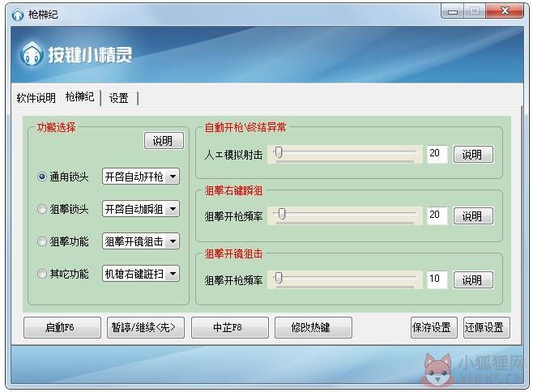
Task: Click the 保存设置 button
Action: (433, 327)
